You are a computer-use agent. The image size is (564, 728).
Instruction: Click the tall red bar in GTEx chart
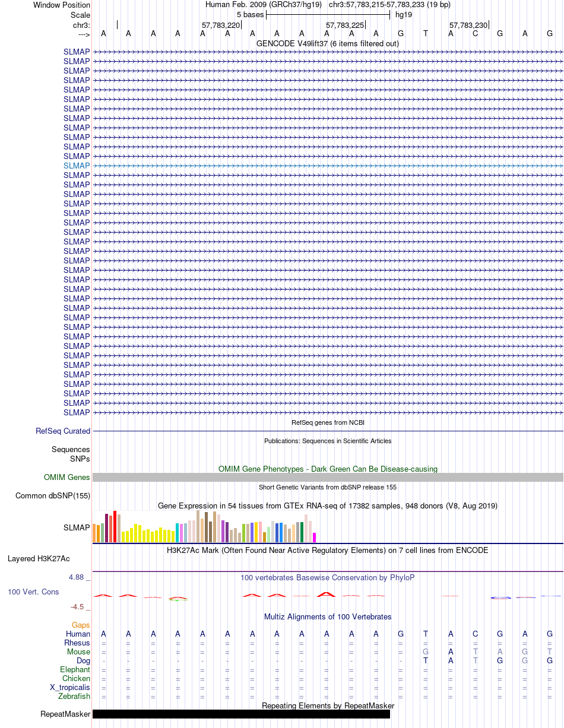pos(115,526)
